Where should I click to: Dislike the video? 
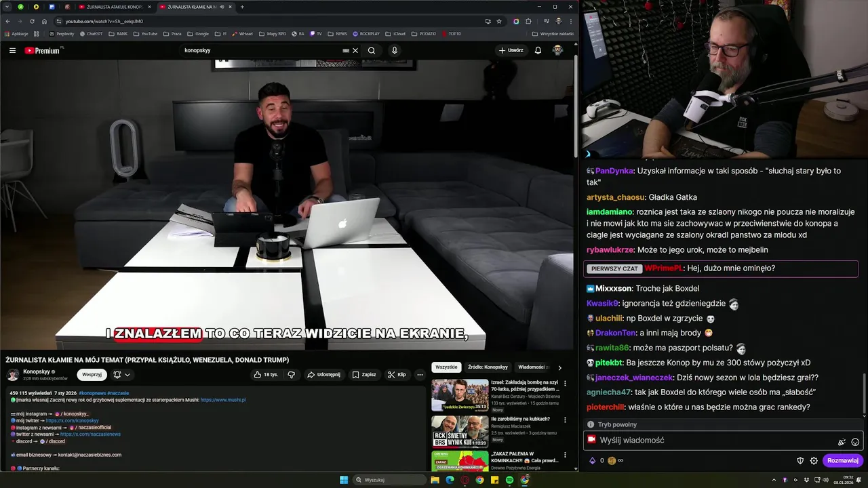pos(292,374)
